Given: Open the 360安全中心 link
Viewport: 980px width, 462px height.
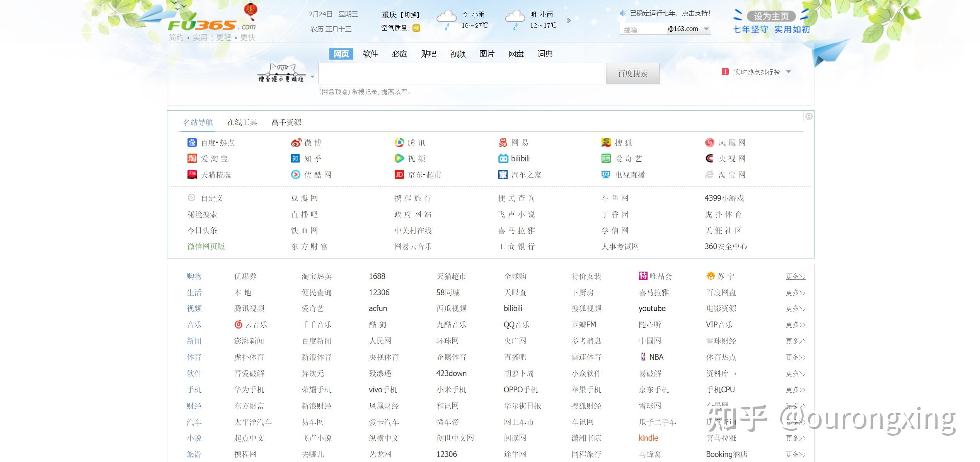Looking at the screenshot, I should 726,246.
